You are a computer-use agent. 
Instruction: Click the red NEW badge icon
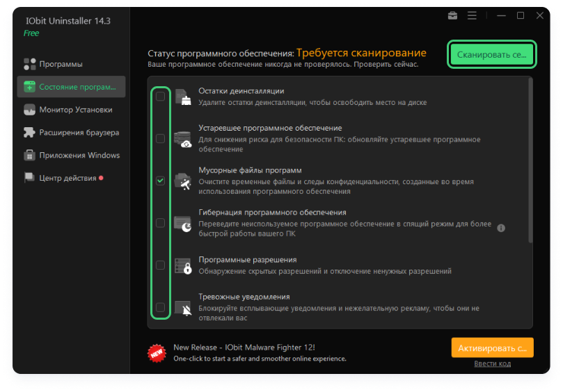[x=157, y=353]
